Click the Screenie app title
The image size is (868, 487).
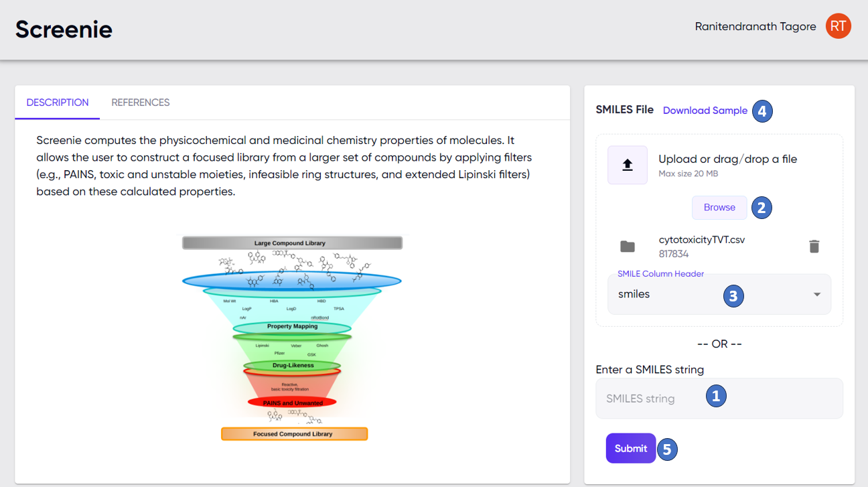pos(64,29)
